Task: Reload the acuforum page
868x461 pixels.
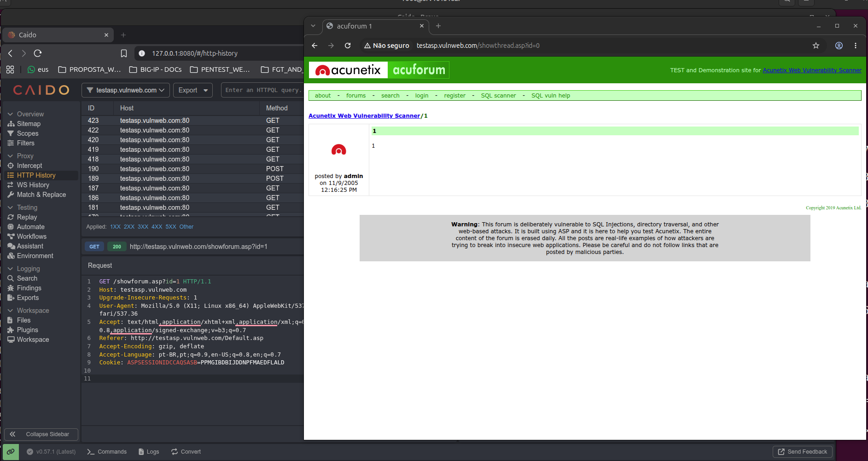Action: click(348, 46)
